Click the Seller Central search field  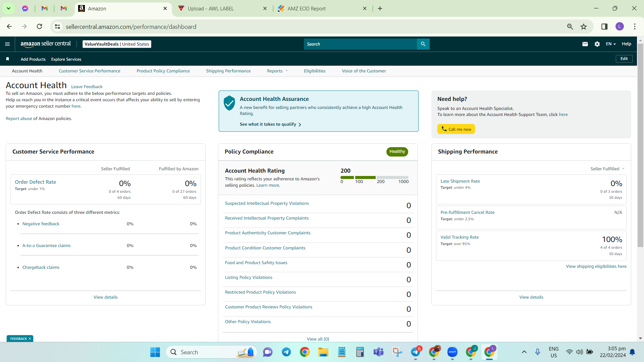[360, 44]
